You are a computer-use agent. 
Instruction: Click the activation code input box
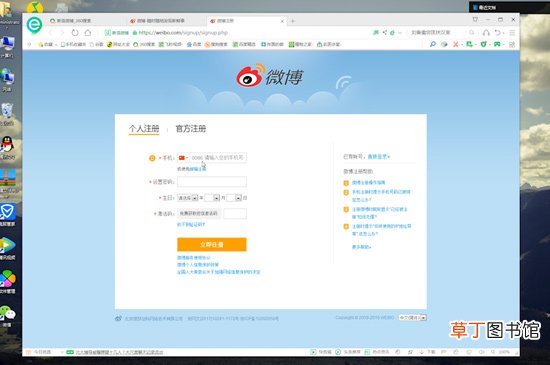(x=235, y=213)
